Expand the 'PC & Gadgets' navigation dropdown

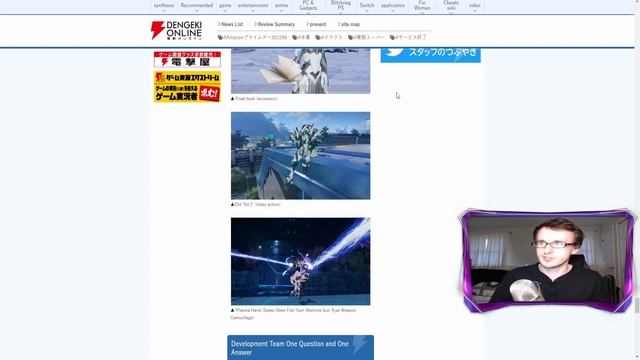(308, 6)
